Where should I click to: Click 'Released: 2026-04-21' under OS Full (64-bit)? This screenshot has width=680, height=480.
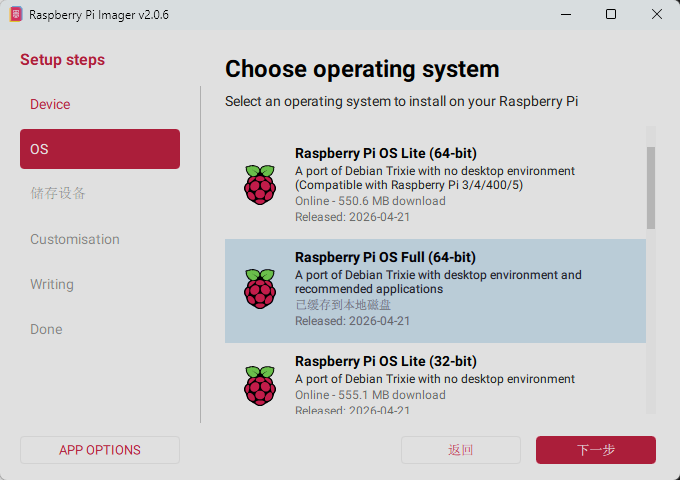click(353, 321)
